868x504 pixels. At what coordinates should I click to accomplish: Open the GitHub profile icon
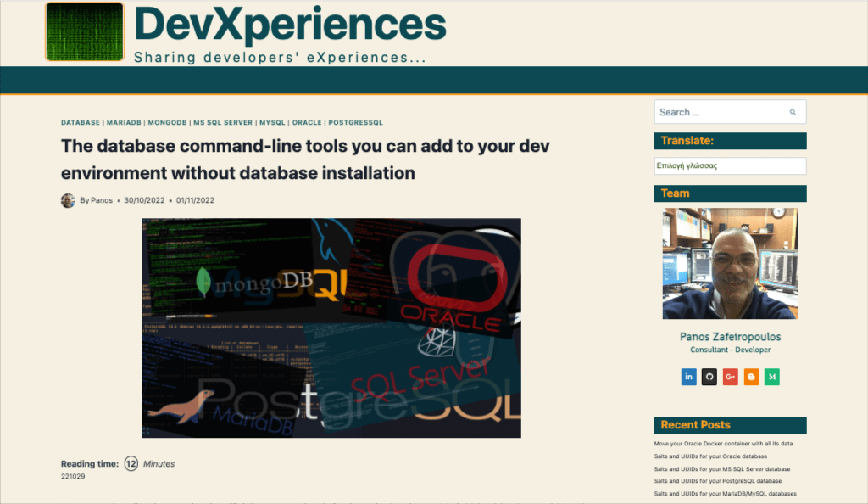click(709, 377)
